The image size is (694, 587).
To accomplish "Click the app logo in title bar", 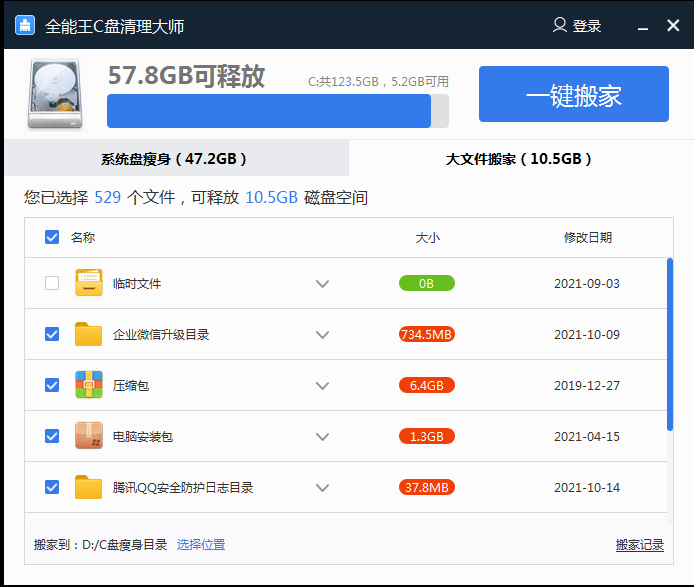I will pyautogui.click(x=25, y=26).
